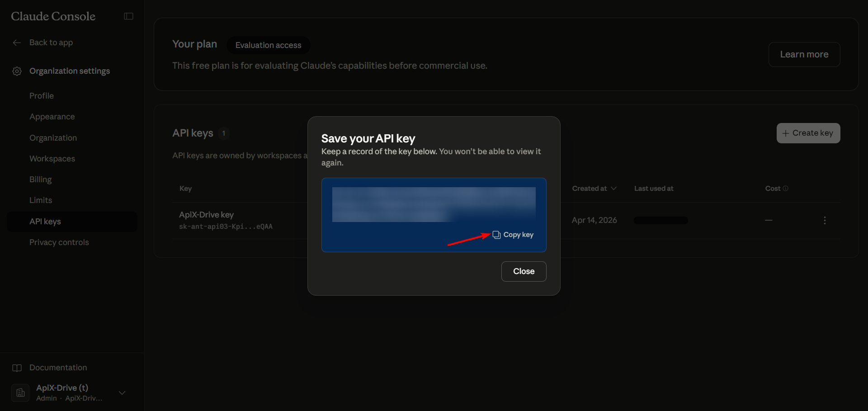Click the copy icon next to Copy key
868x411 pixels.
496,235
